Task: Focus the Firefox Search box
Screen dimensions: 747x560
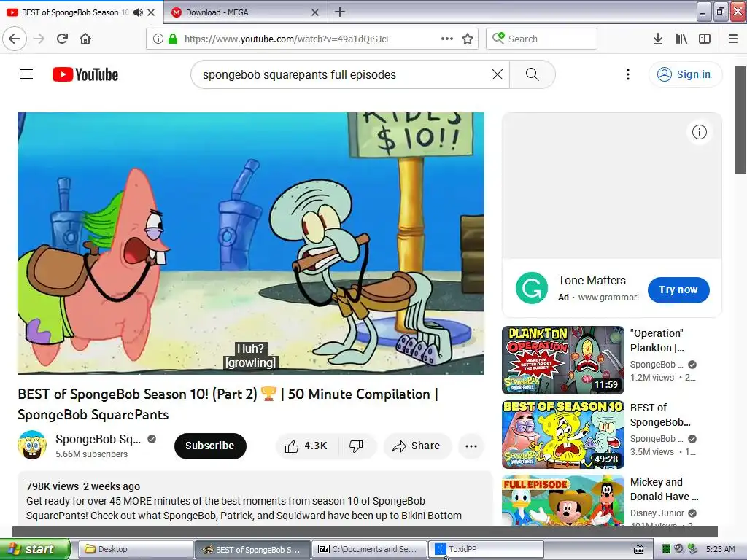Action: click(541, 39)
